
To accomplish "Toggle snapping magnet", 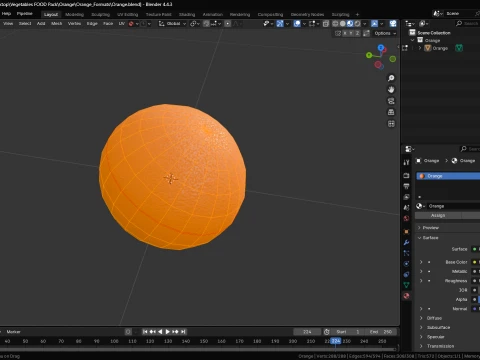I will tap(206, 24).
